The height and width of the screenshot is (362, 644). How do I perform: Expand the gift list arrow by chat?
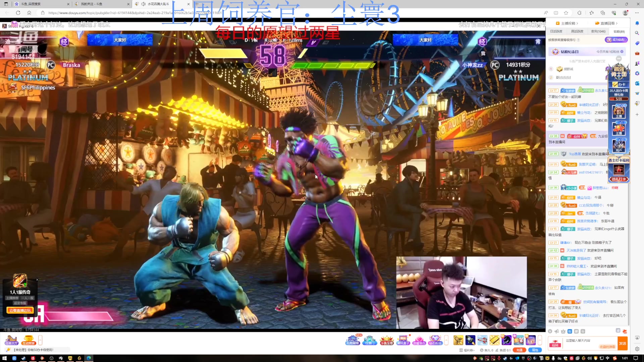(540, 340)
